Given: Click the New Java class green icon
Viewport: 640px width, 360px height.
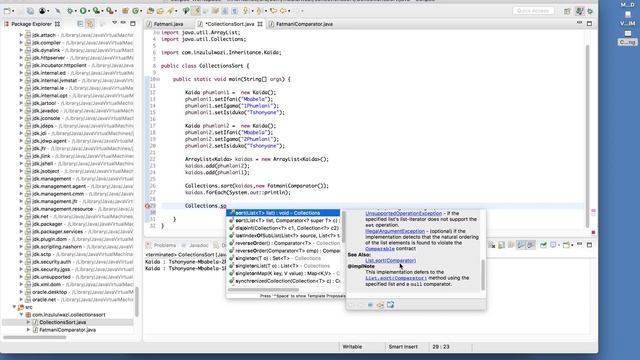Looking at the screenshot, I should (x=136, y=11).
